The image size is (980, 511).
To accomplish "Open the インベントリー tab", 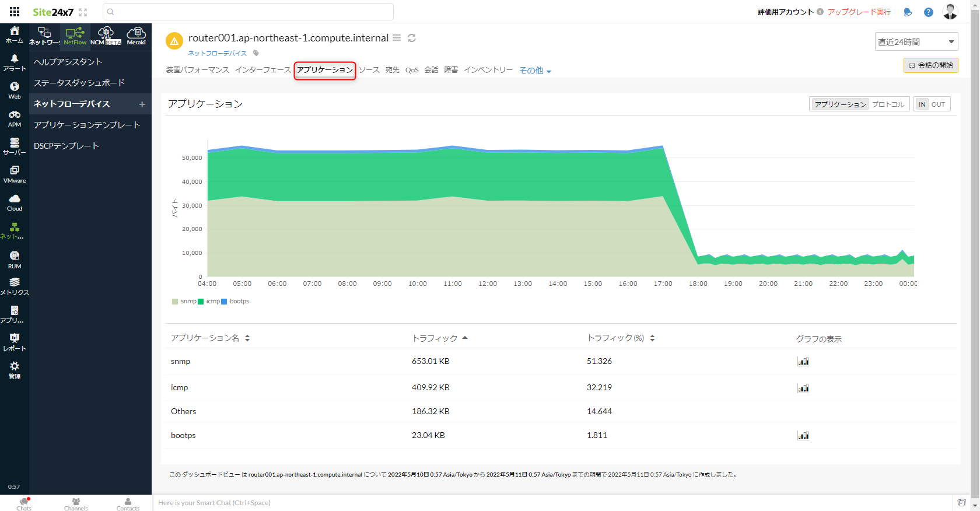I will point(488,70).
